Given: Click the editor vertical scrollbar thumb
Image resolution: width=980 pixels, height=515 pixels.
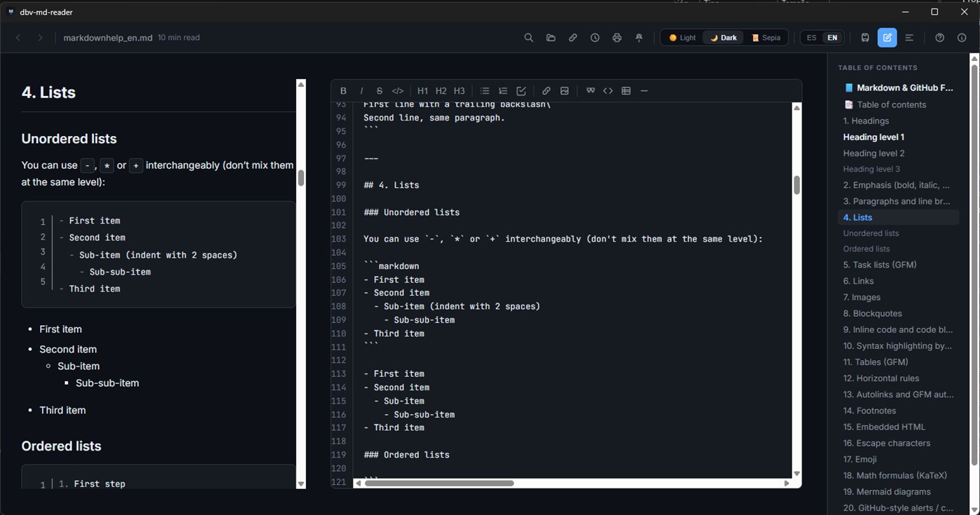Looking at the screenshot, I should point(796,185).
